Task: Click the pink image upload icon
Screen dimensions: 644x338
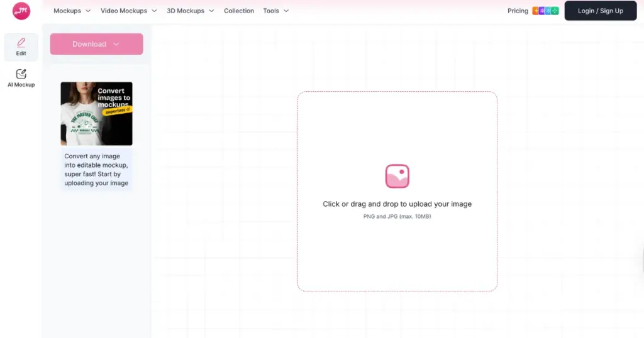Action: coord(397,177)
